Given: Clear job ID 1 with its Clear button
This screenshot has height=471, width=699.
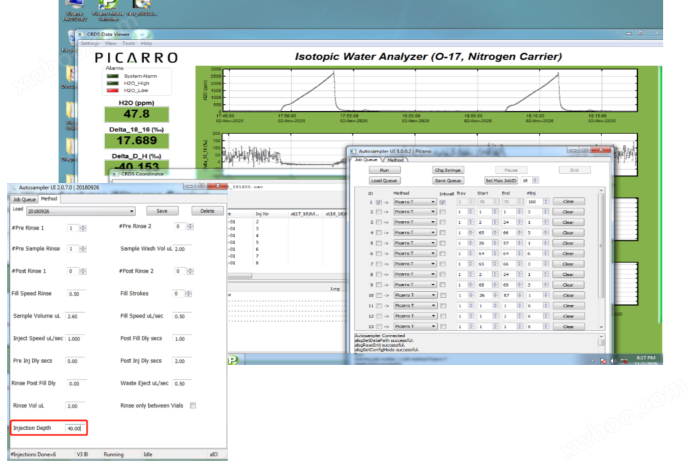Looking at the screenshot, I should tap(568, 202).
